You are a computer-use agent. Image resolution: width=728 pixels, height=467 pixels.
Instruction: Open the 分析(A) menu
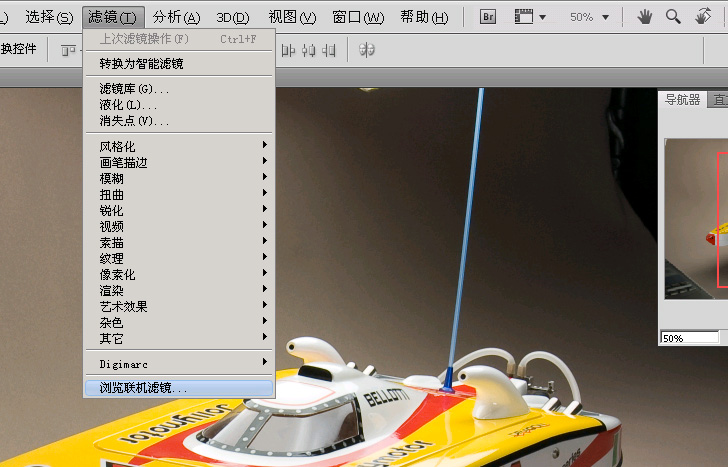coord(176,18)
